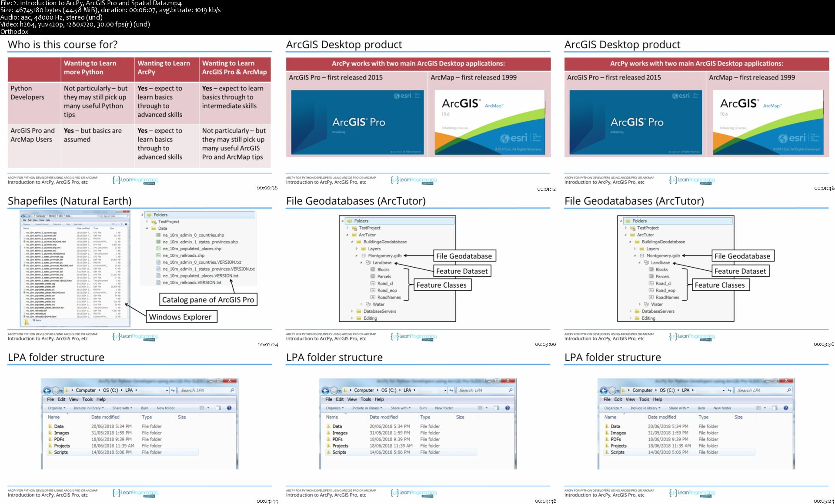Click the Back arrow in the 00:04:44 frame
835x504 pixels.
click(47, 390)
